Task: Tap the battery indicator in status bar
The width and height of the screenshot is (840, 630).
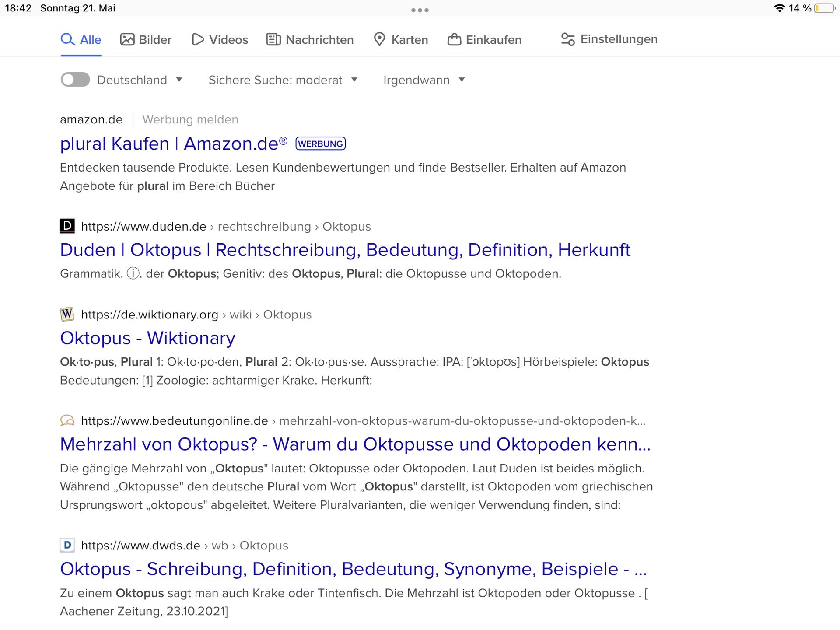Action: click(824, 8)
